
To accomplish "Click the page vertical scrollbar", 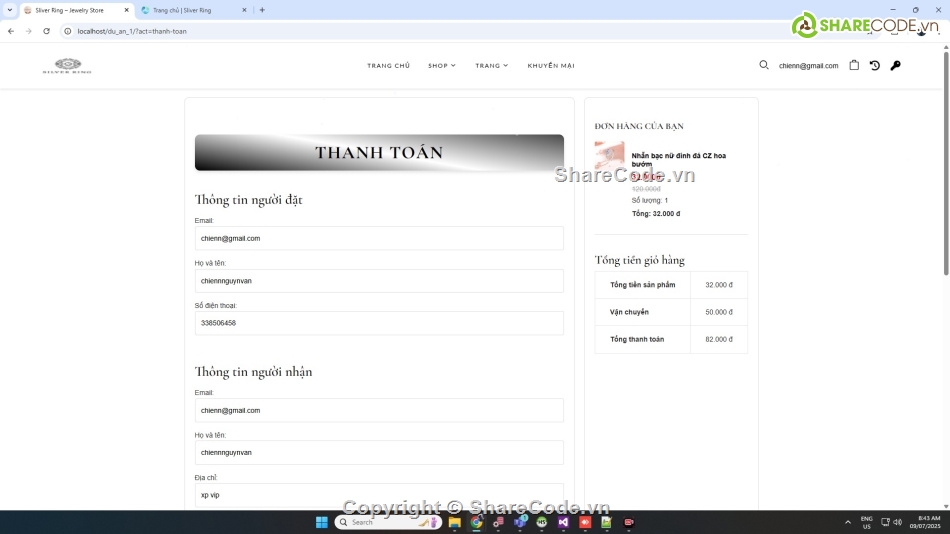I will click(x=946, y=164).
